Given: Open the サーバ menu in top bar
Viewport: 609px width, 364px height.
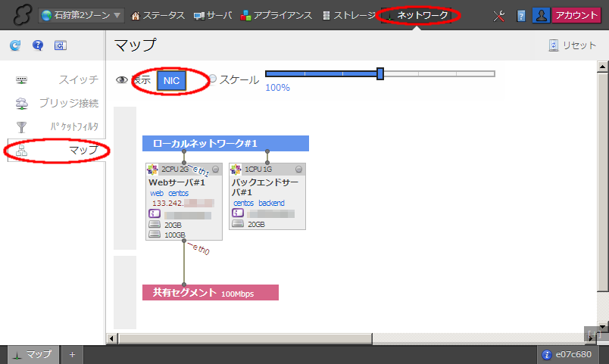Looking at the screenshot, I should tap(214, 15).
